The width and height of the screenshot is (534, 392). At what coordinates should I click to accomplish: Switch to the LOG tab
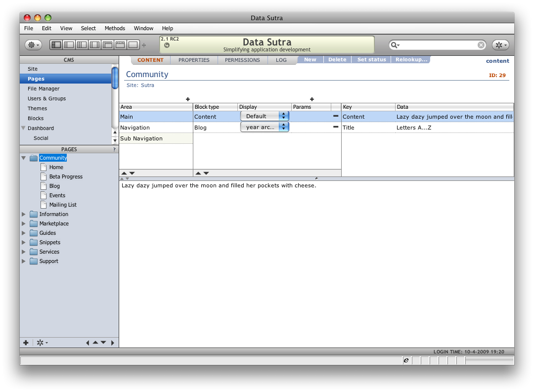(281, 60)
